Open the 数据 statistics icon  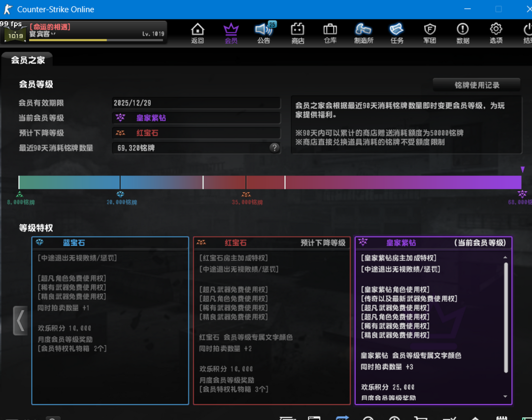pos(463,33)
